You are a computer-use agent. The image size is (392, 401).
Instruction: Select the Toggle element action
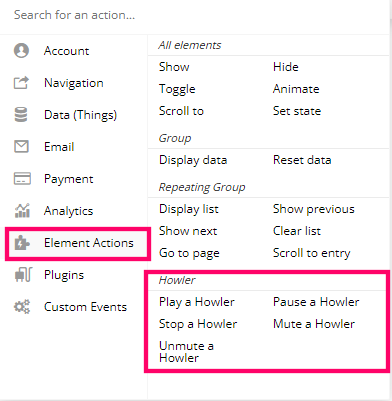click(177, 89)
